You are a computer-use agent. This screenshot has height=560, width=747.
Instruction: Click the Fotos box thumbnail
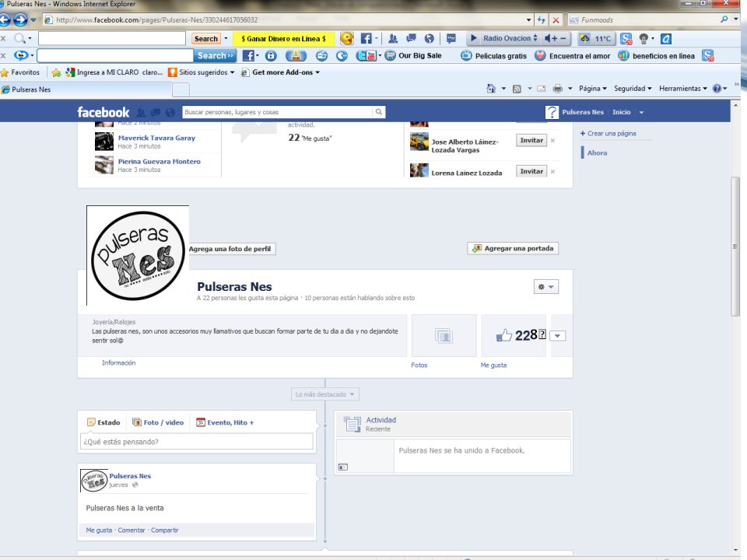[444, 336]
